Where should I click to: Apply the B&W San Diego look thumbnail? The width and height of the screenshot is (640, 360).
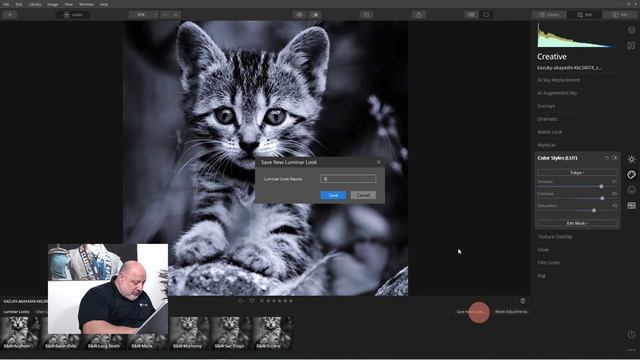click(231, 333)
